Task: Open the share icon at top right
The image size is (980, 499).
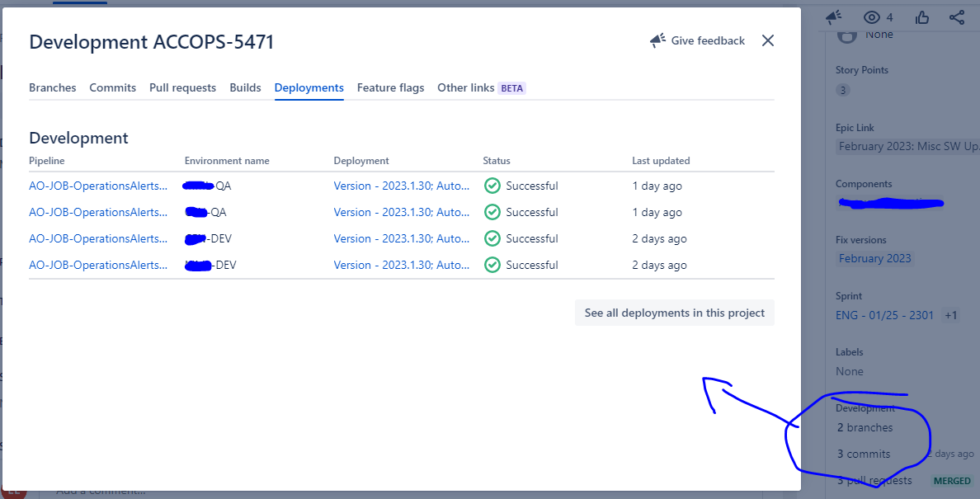Action: [x=956, y=16]
